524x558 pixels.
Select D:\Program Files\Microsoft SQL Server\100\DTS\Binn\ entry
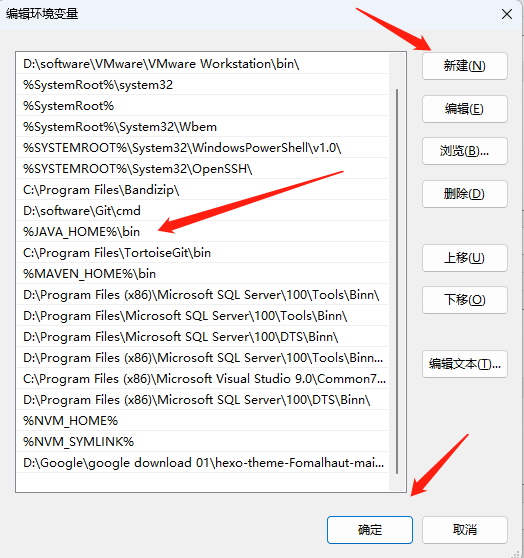[x=203, y=337]
